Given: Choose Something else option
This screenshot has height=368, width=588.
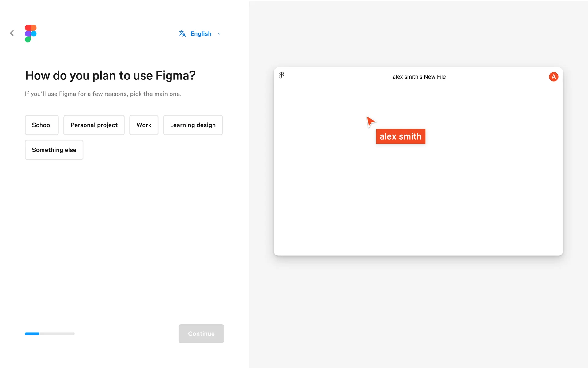Looking at the screenshot, I should click(54, 150).
